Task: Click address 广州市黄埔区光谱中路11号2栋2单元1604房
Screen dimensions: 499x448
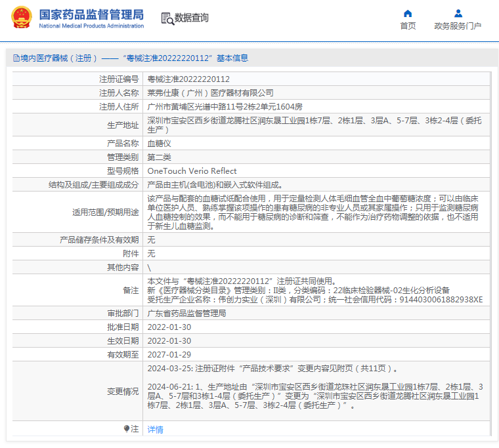Action: (x=225, y=106)
